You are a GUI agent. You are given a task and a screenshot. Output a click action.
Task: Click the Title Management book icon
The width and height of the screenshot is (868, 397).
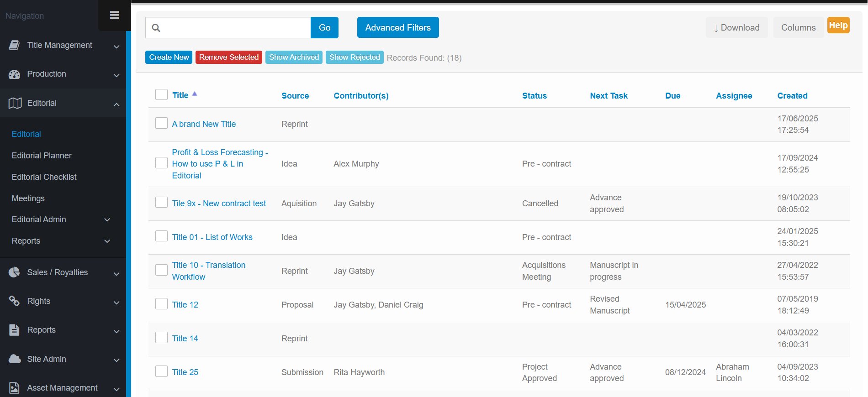tap(15, 45)
